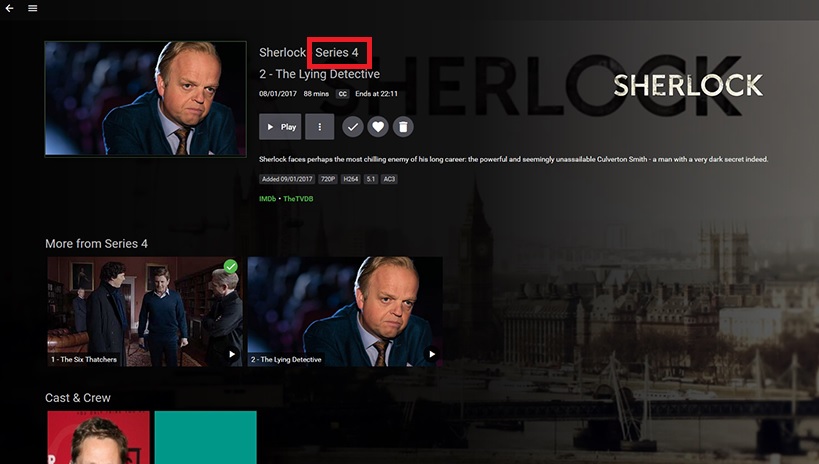
Task: Play The Lying Detective episode
Action: tap(280, 126)
